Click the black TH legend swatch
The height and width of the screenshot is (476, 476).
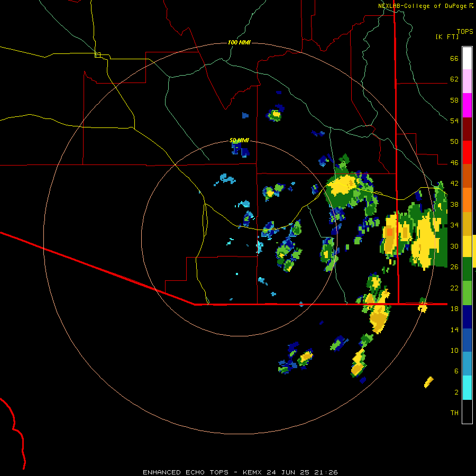(467, 411)
